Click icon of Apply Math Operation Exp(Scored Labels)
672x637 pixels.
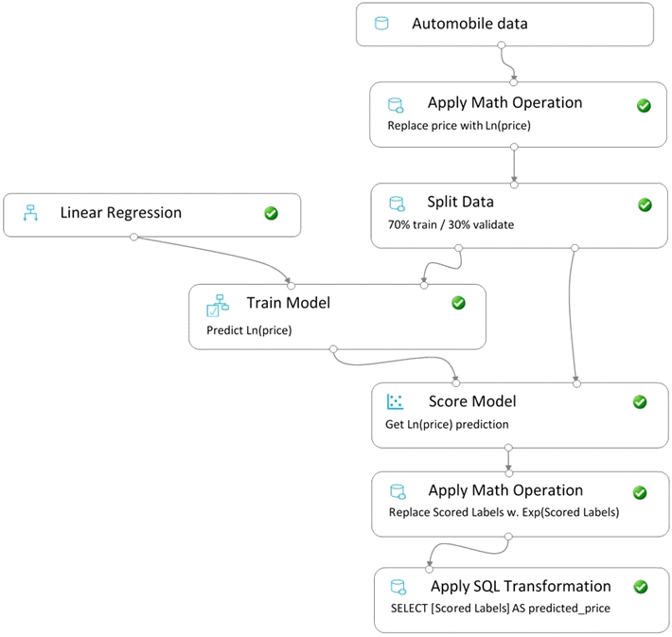[398, 491]
